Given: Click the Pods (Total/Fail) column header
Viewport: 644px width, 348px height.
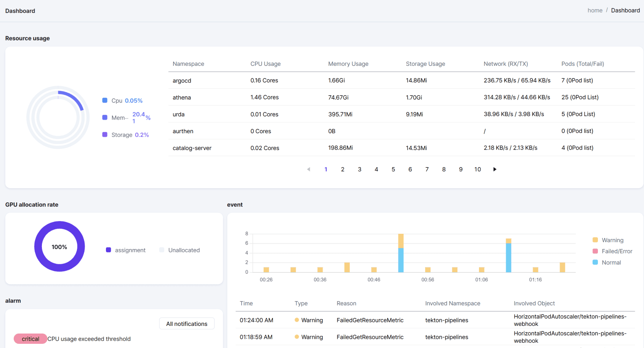Looking at the screenshot, I should [x=583, y=64].
